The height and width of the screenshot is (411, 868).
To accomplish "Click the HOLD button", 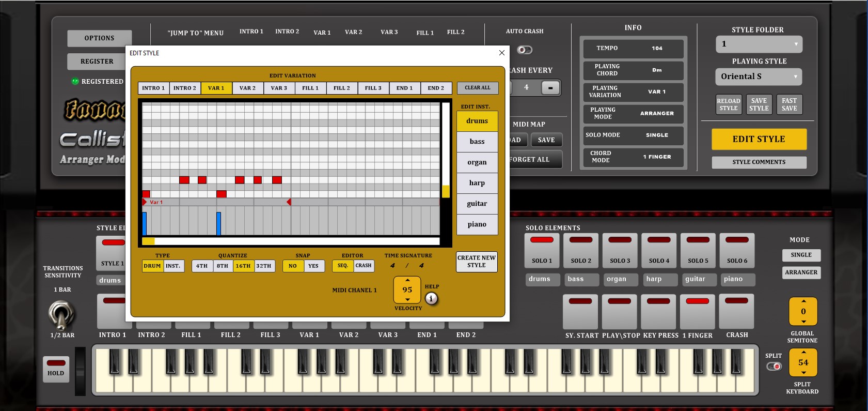I will (56, 369).
